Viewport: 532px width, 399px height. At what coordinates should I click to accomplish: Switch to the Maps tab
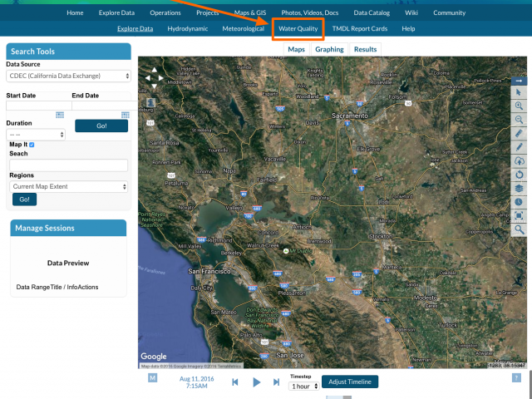[x=296, y=49]
